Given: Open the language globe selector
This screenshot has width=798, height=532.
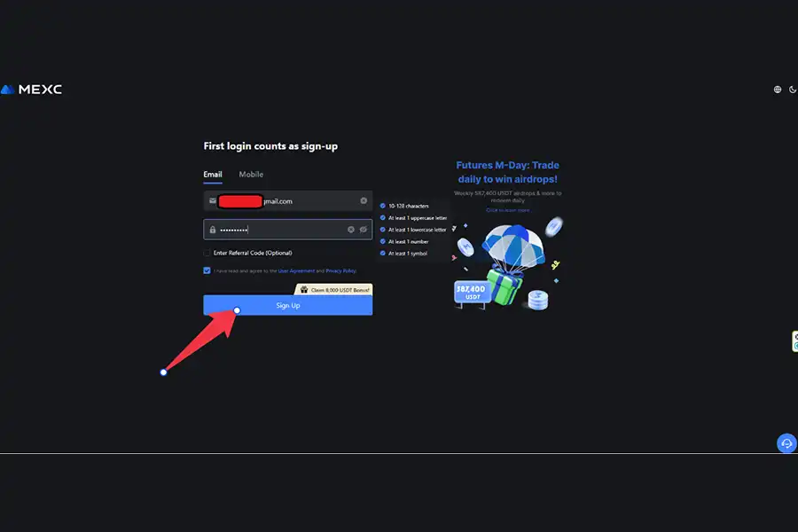Looking at the screenshot, I should click(777, 90).
